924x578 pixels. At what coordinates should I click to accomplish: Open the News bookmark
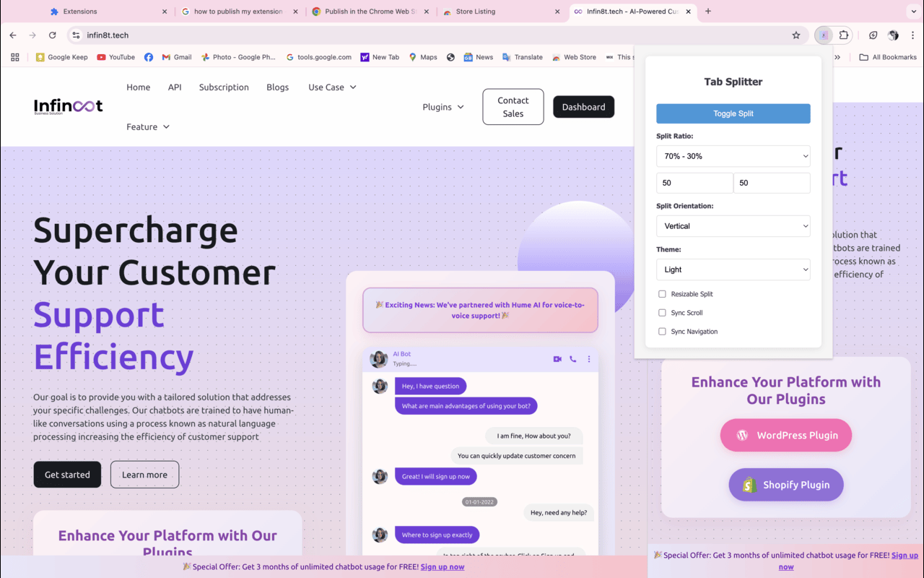479,57
